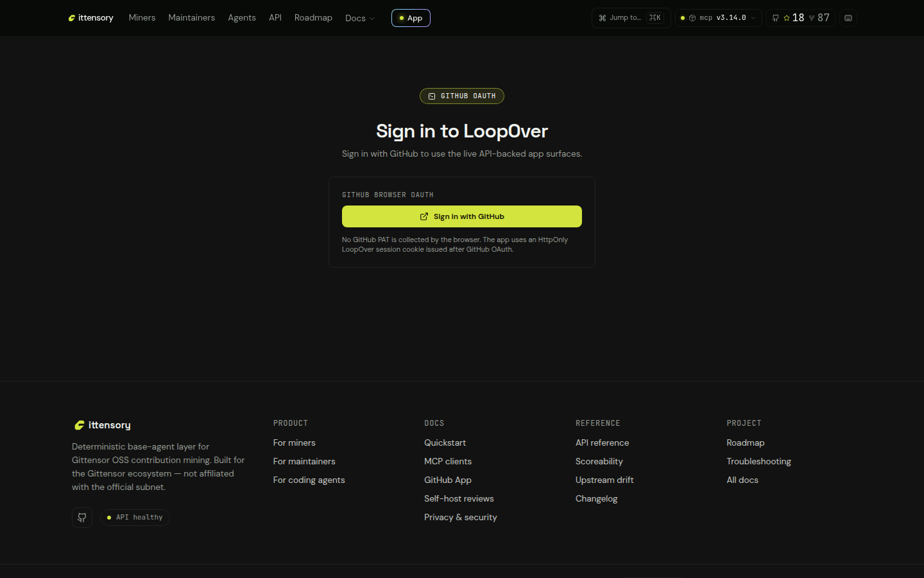Click the panel icon at navbar far right
The height and width of the screenshot is (578, 924).
coord(848,18)
